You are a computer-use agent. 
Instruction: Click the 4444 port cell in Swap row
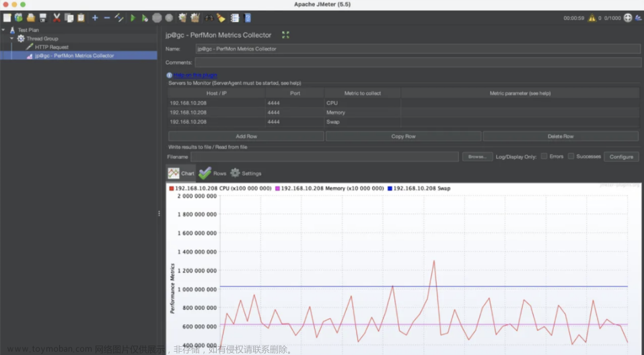295,122
